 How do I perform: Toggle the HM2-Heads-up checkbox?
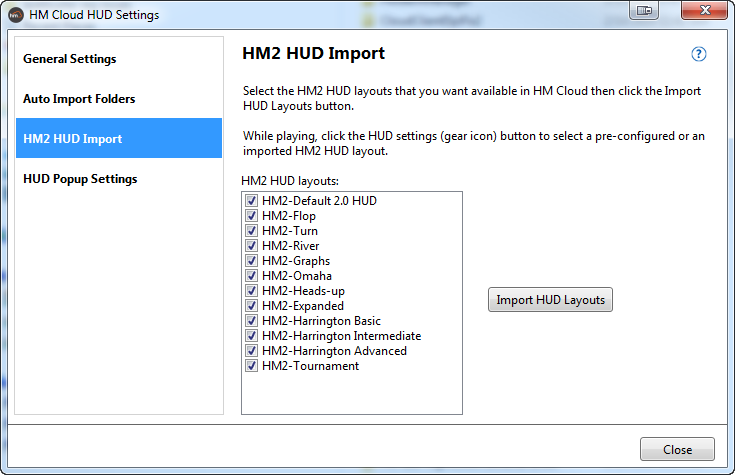coord(251,291)
